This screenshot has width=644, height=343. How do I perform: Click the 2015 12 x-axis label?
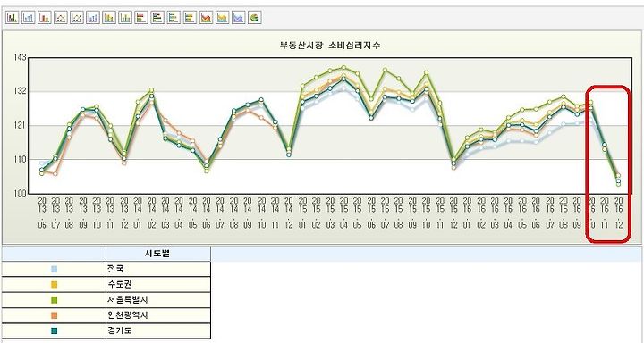click(453, 213)
